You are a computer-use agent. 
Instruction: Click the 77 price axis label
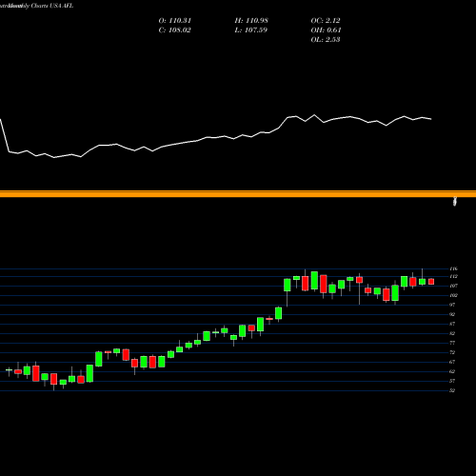point(452,343)
